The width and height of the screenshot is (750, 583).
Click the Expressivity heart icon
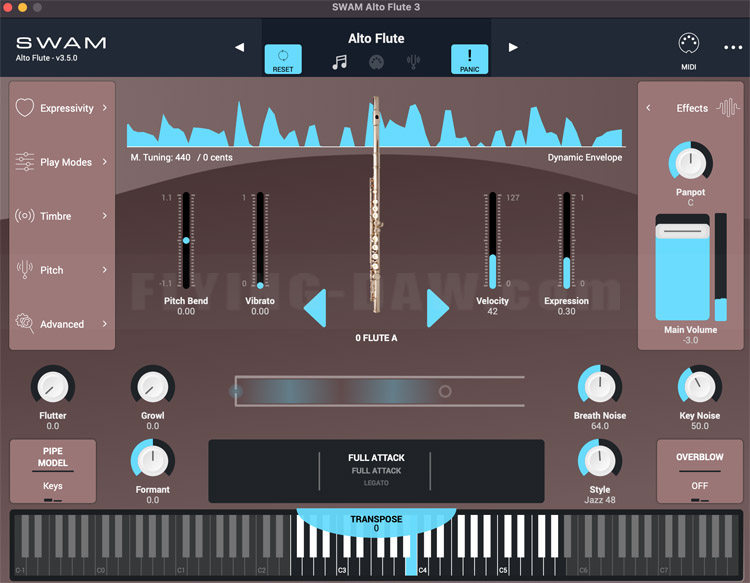24,108
